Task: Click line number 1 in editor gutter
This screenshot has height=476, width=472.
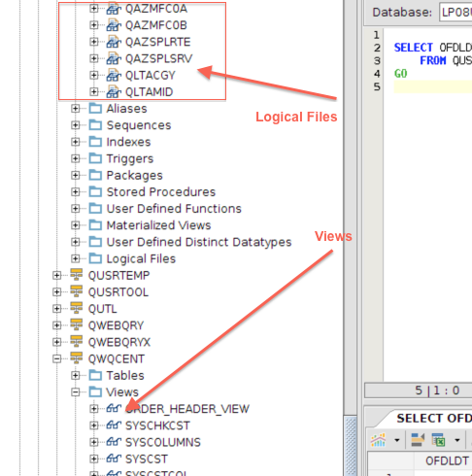Action: (x=376, y=35)
